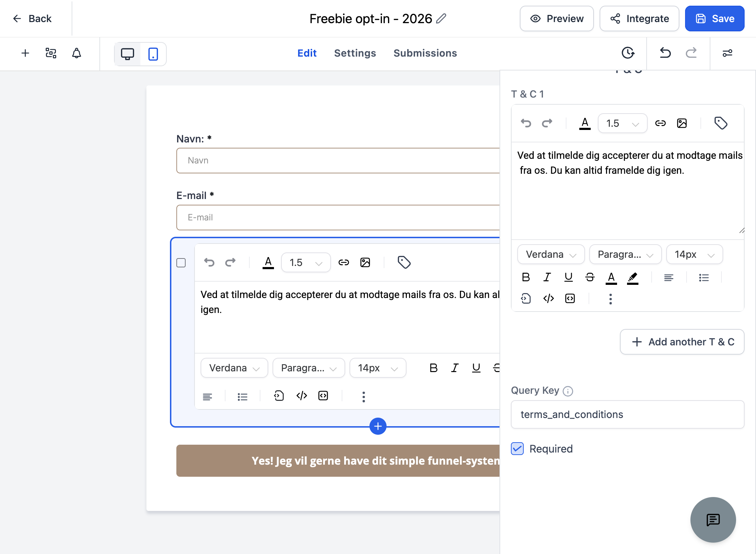Click the tag icon in sidebar T&C editor
The image size is (756, 554).
[x=721, y=123]
